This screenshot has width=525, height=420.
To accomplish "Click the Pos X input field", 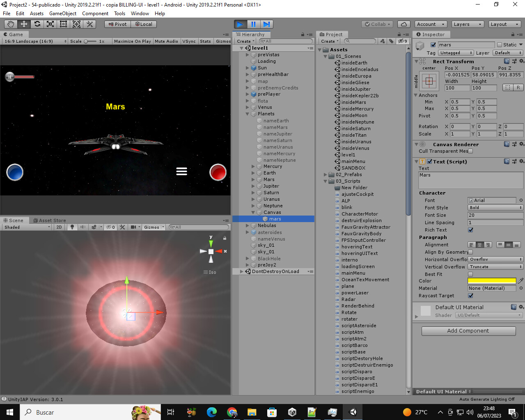I will pyautogui.click(x=457, y=75).
